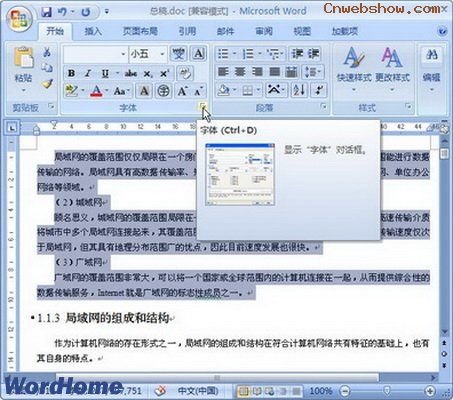The width and height of the screenshot is (453, 400).
Task: Click the Clear Formatting eraser icon
Action: [x=185, y=73]
